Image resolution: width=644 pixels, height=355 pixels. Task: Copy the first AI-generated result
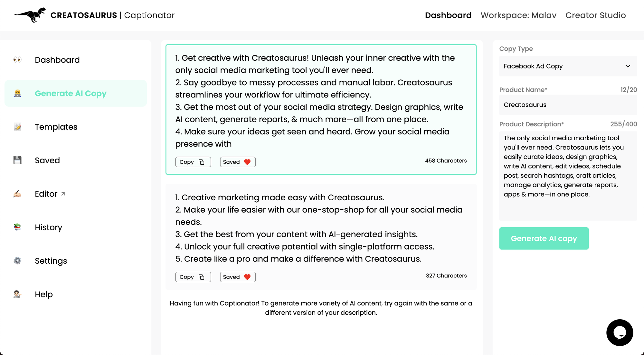(x=193, y=162)
